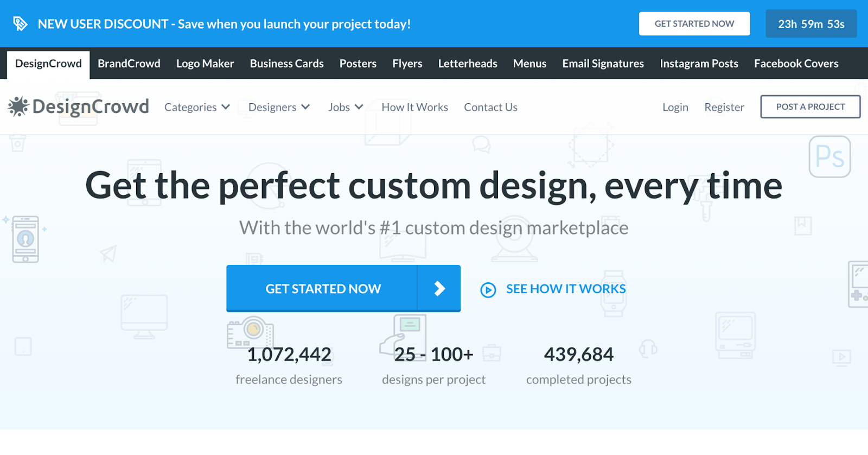Screen dimensions: 868x455
Task: Select the Letterheads tab
Action: [468, 64]
